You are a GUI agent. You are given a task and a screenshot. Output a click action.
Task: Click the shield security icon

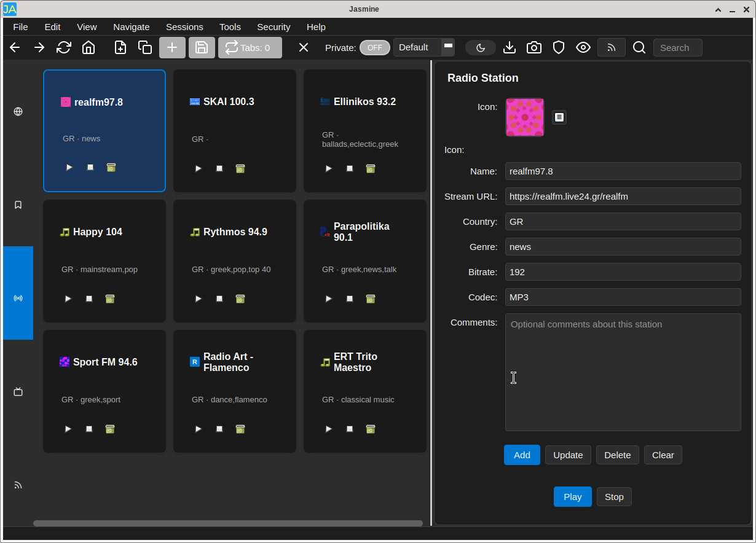pos(559,47)
